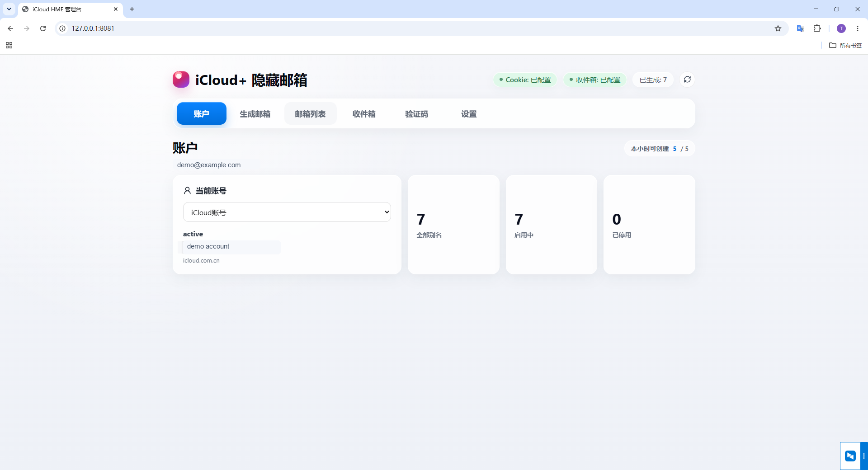Bookmark this page with the star icon
Image resolution: width=868 pixels, height=470 pixels.
pos(778,28)
